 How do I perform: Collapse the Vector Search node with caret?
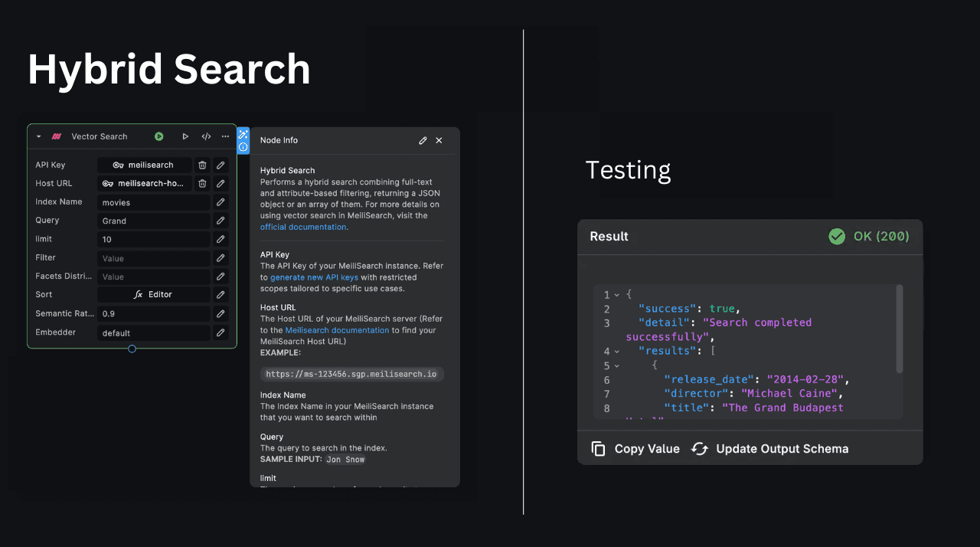(x=39, y=136)
